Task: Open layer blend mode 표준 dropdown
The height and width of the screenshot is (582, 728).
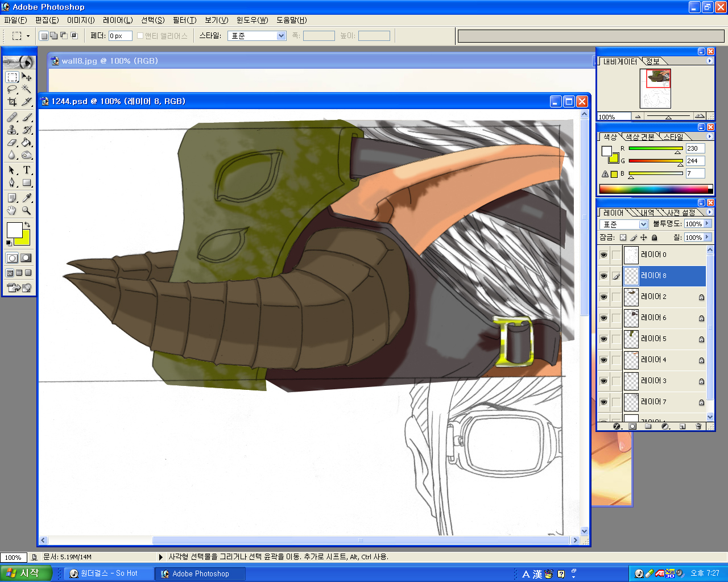Action: (x=643, y=225)
